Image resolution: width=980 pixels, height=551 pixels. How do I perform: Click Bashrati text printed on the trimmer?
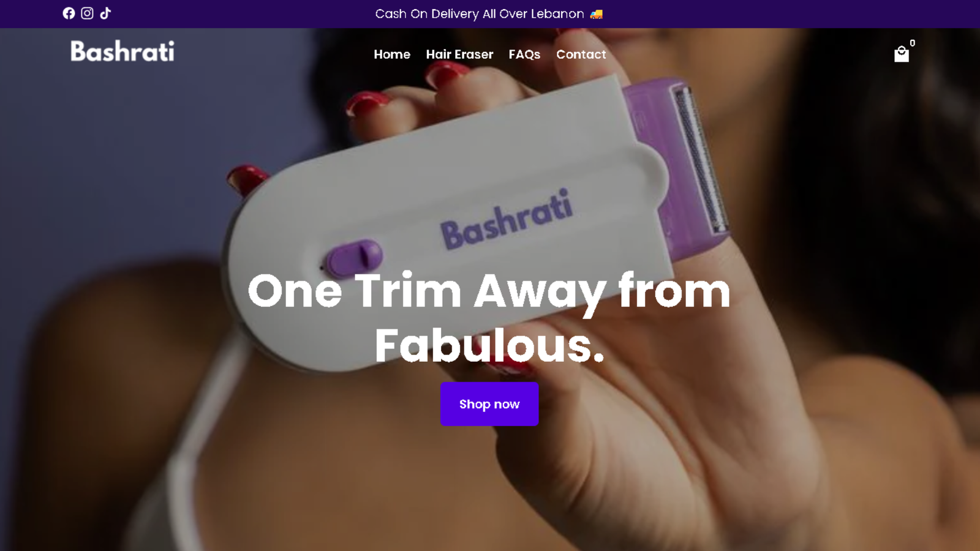507,219
